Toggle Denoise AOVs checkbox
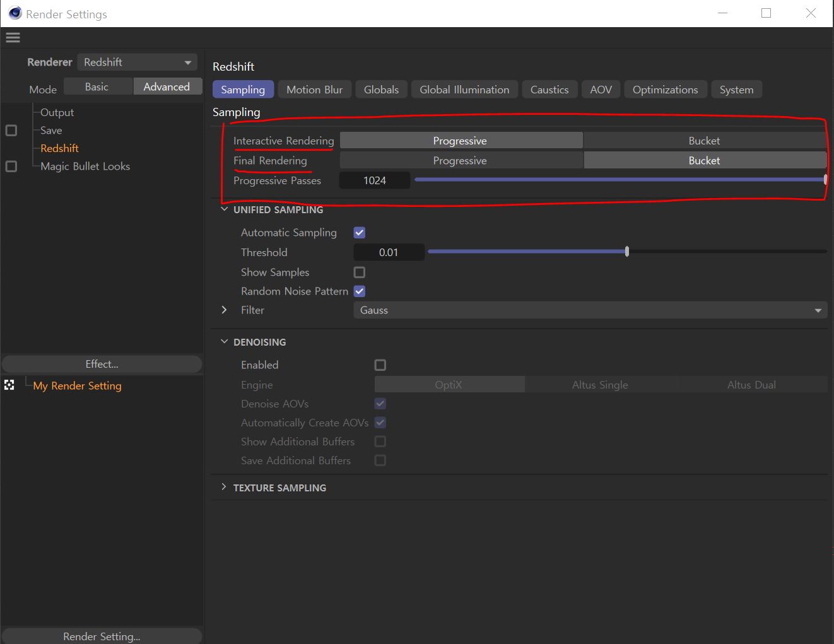The width and height of the screenshot is (834, 644). (x=380, y=404)
